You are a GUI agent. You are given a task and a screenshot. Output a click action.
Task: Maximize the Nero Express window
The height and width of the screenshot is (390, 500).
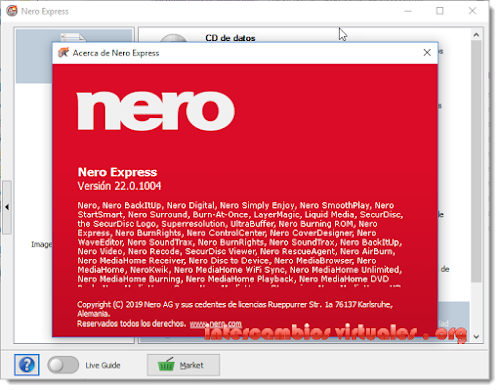[x=440, y=11]
